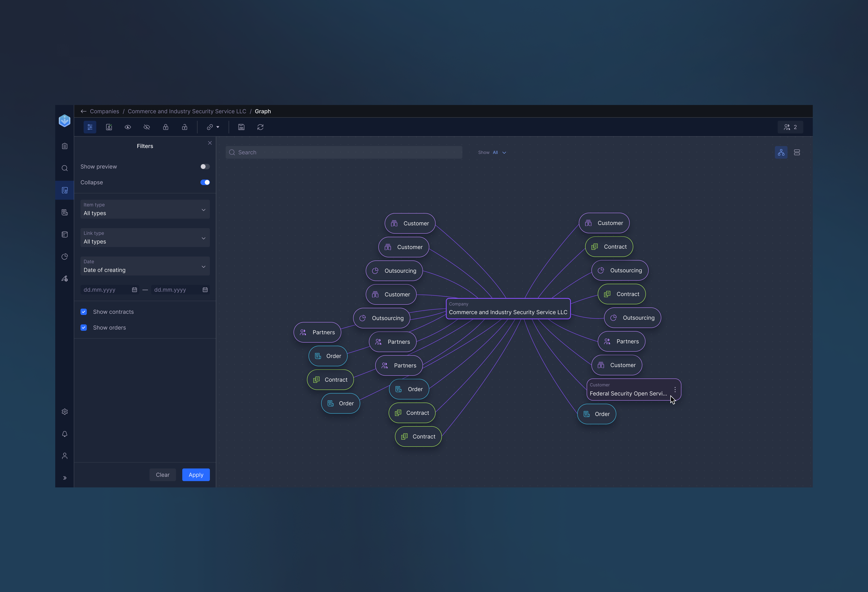This screenshot has height=592, width=868.
Task: Toggle Show preview switch
Action: (x=205, y=167)
